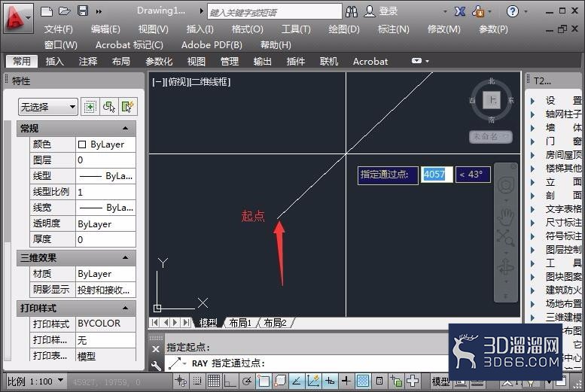Click the Autodesk Exchange X icon

(459, 11)
